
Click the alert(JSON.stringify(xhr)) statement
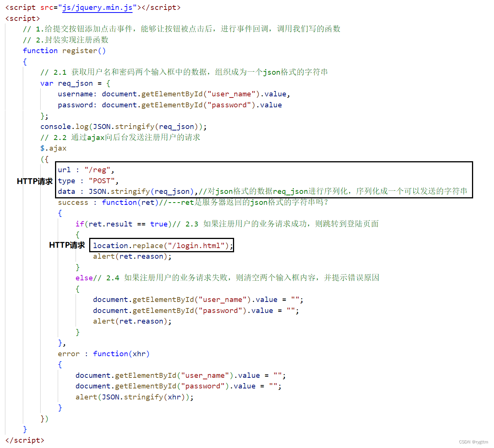pyautogui.click(x=134, y=397)
